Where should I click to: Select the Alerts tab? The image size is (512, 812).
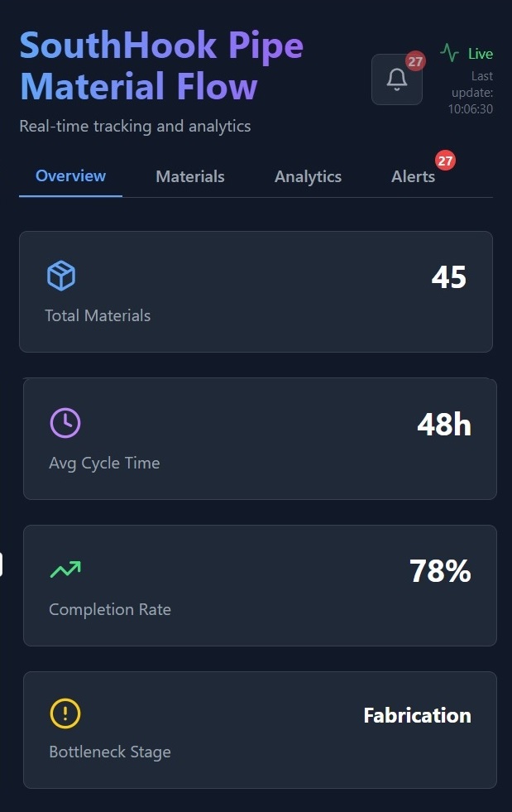(413, 177)
